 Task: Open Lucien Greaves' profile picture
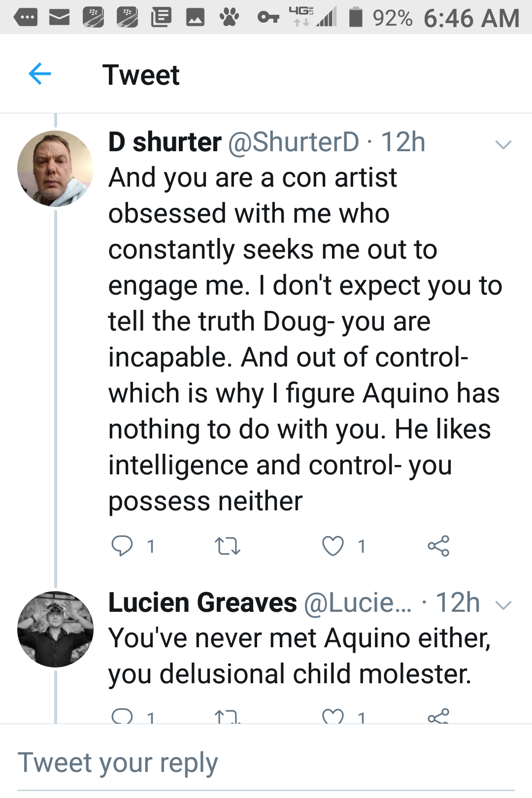coord(55,629)
